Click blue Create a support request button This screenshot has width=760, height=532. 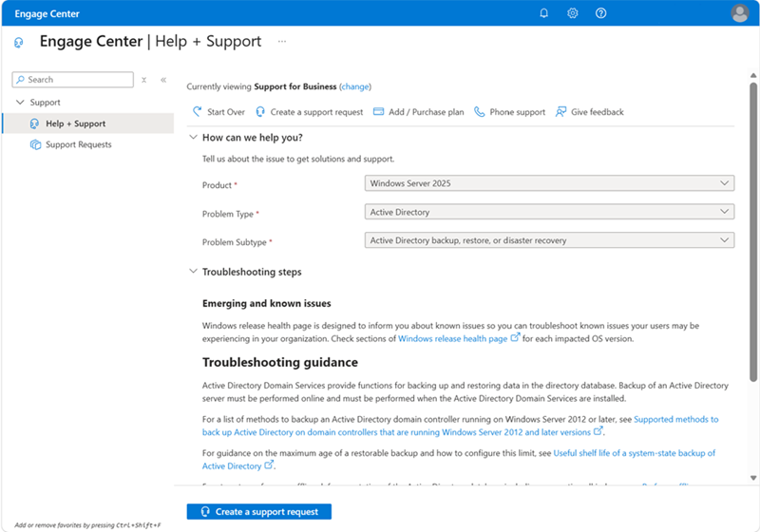coord(259,512)
